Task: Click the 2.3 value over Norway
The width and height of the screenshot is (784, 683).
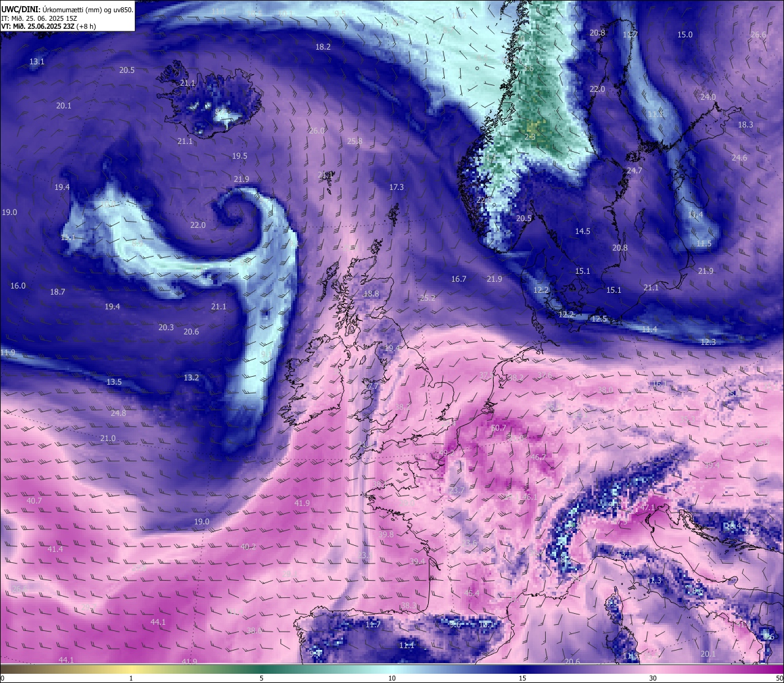Action: (530, 137)
